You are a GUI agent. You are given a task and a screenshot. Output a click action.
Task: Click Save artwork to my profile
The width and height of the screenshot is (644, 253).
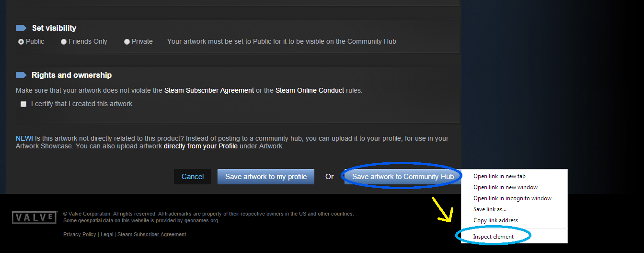point(266,177)
